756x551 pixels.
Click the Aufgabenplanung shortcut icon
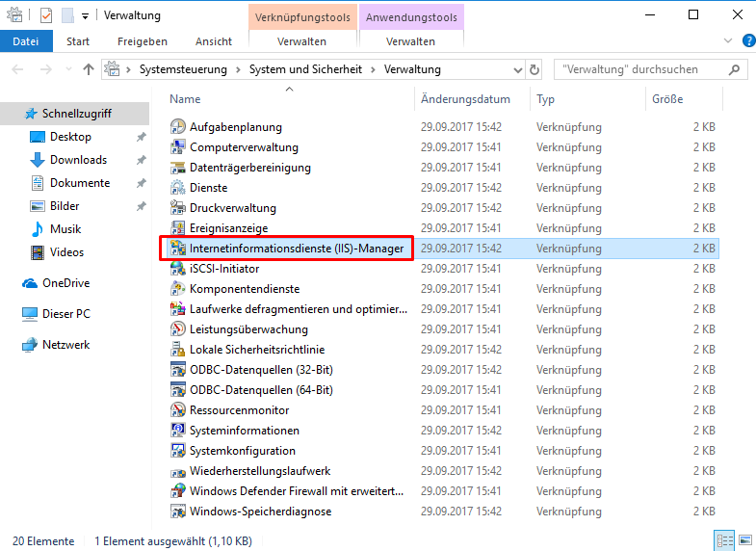click(178, 127)
